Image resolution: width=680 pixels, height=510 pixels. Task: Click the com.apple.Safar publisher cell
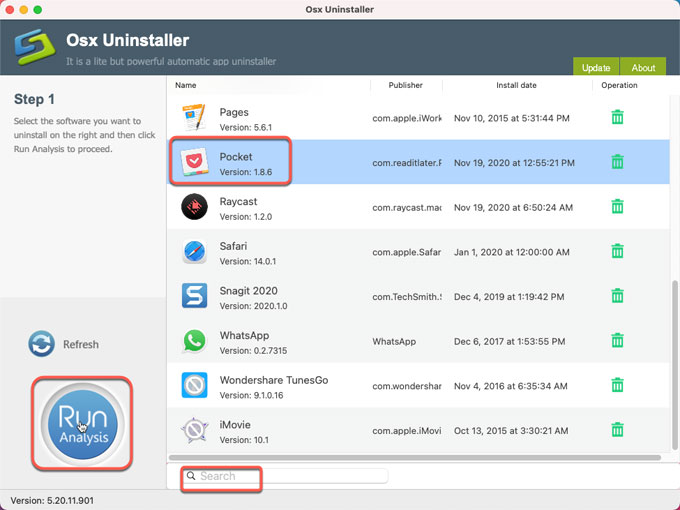[x=407, y=252]
